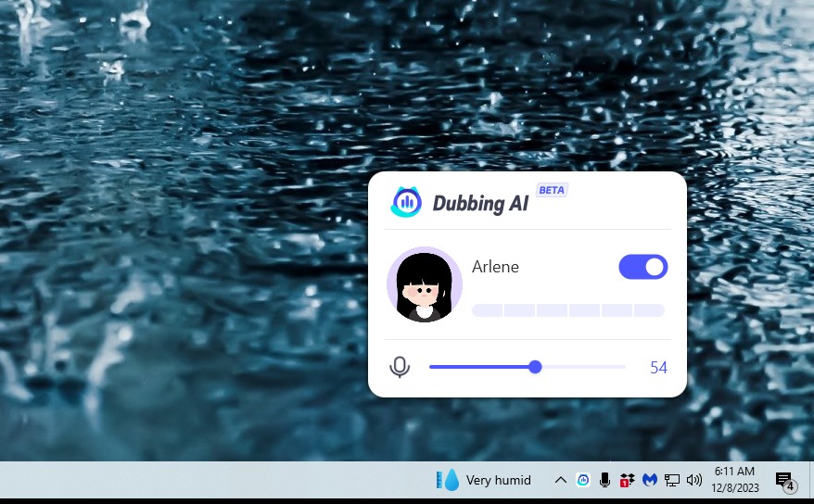This screenshot has height=504, width=814.
Task: Click the volume value 54
Action: 658,368
